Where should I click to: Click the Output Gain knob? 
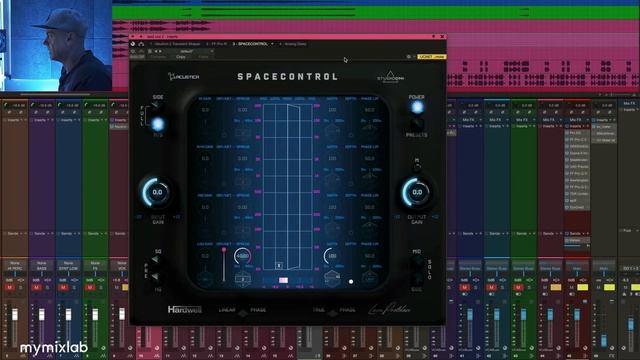click(x=417, y=192)
